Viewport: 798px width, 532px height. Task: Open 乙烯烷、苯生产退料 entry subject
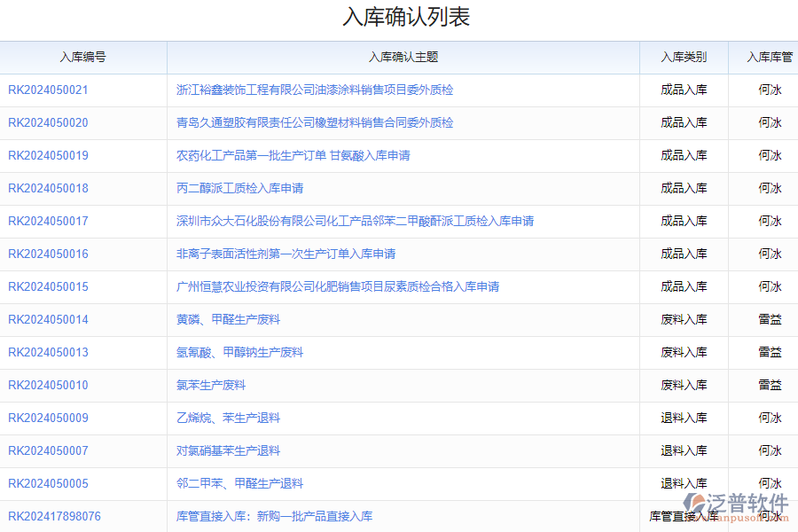point(228,418)
